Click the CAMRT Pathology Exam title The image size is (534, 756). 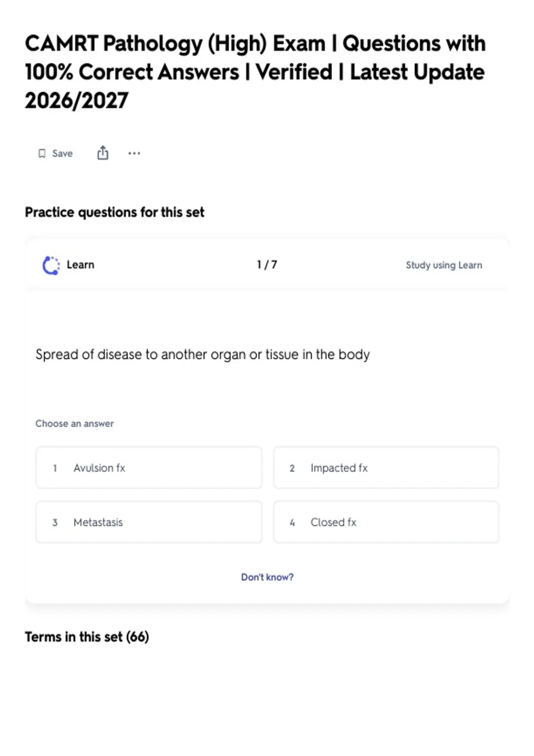coord(255,72)
